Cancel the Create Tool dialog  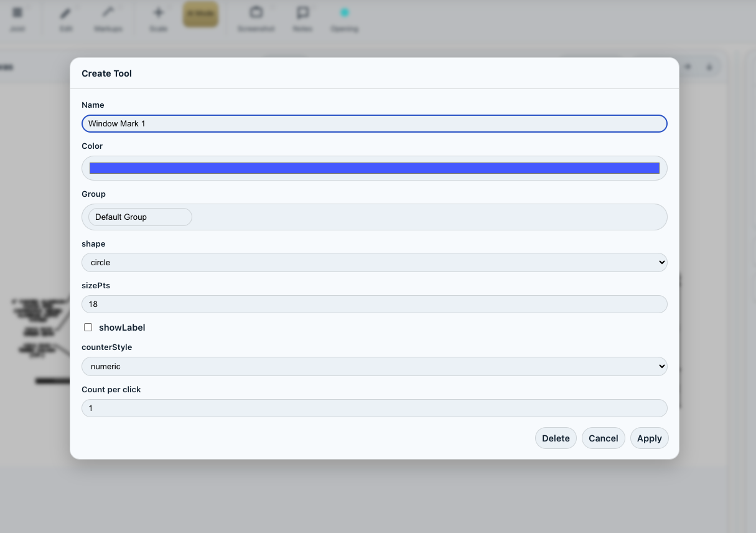point(603,438)
